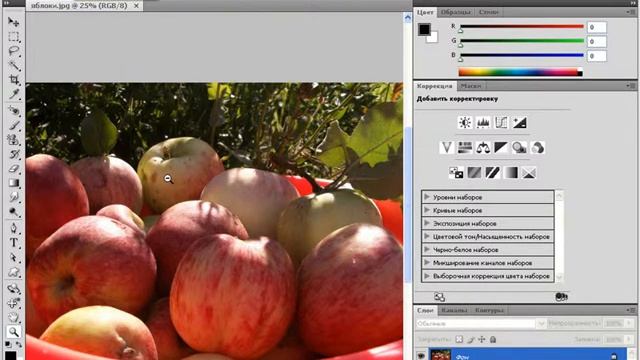This screenshot has height=360, width=640.
Task: Toggle lock position in Layers panel
Action: [x=482, y=339]
